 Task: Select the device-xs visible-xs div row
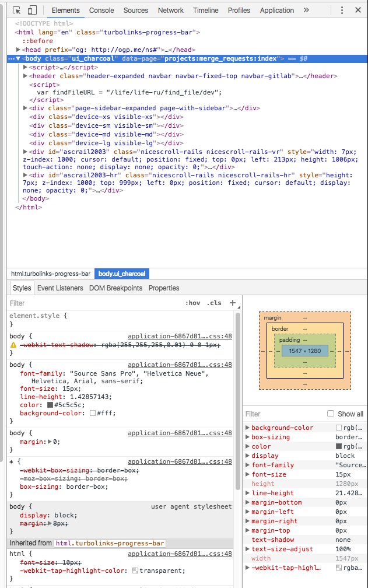[106, 117]
